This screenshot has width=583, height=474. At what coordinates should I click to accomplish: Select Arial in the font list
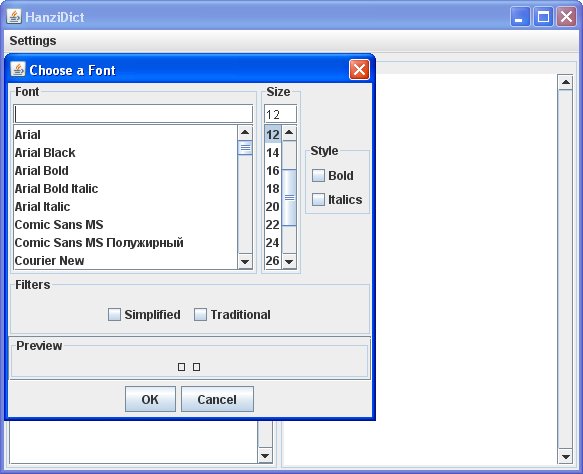point(125,135)
